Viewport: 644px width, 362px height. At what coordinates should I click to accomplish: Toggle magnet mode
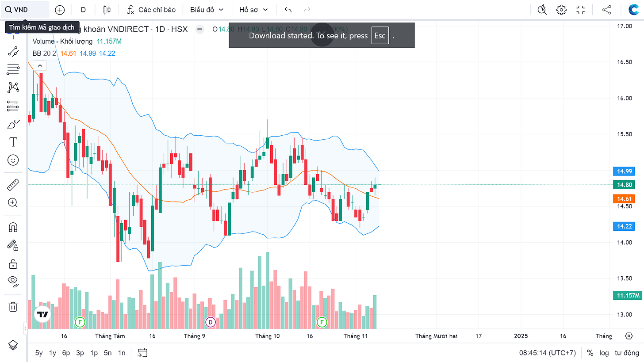click(13, 227)
